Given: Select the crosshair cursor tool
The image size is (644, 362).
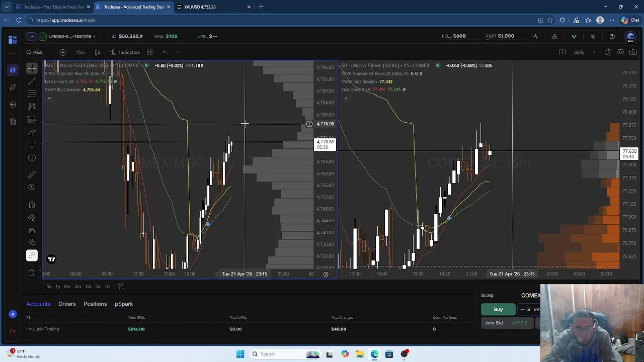Looking at the screenshot, I should tap(32, 68).
